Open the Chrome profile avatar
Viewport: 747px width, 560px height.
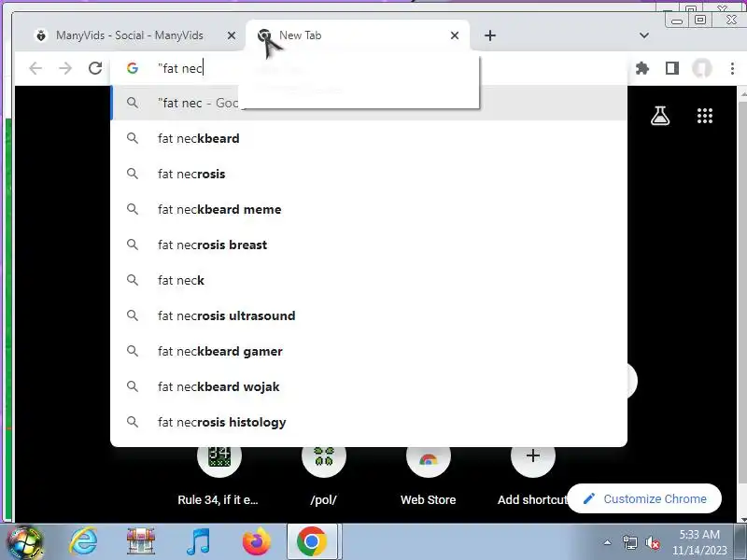tap(702, 68)
